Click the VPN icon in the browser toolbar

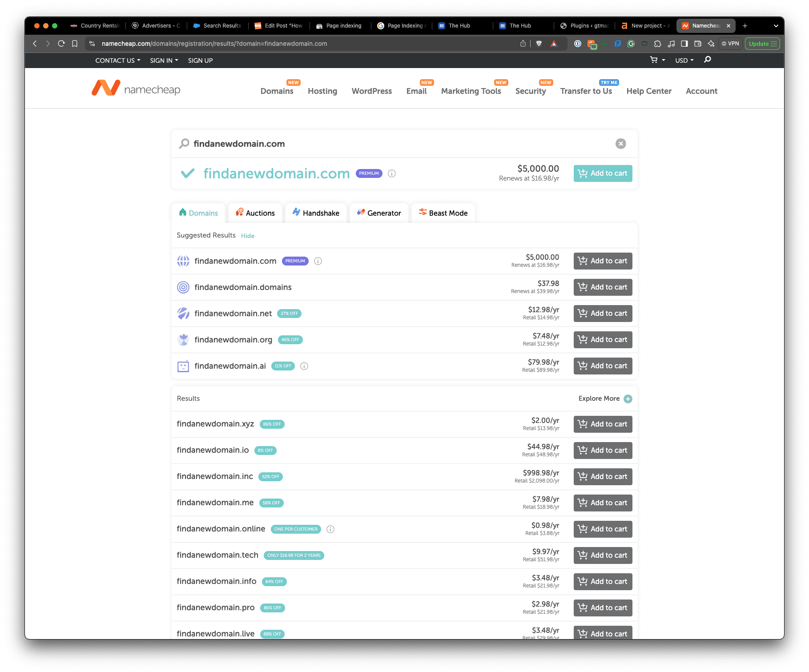coord(730,43)
